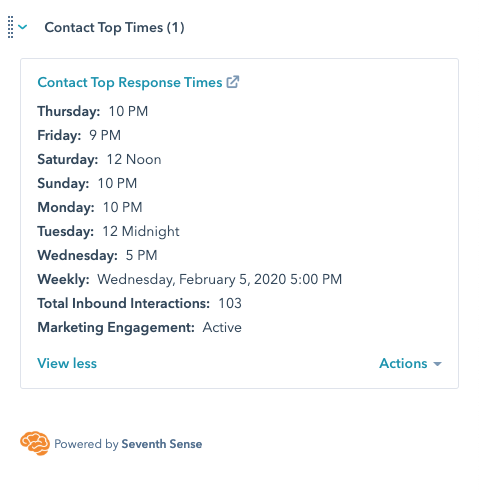Image resolution: width=479 pixels, height=490 pixels.
Task: Click Total Inbound Interactions value 103
Action: tap(230, 303)
